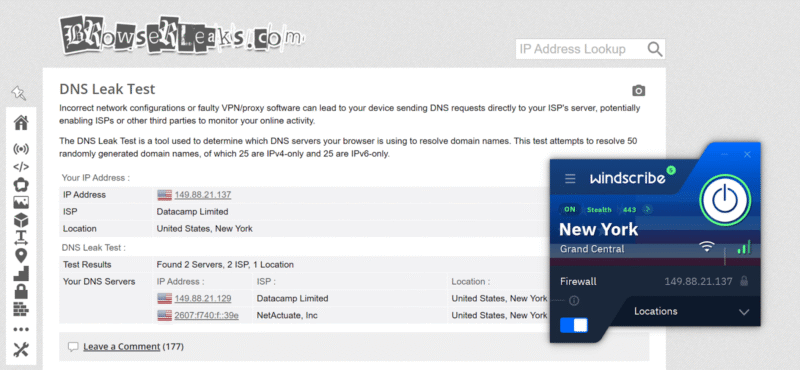Open the 149.88.21.129 DNS server link
The image size is (800, 370).
point(203,299)
